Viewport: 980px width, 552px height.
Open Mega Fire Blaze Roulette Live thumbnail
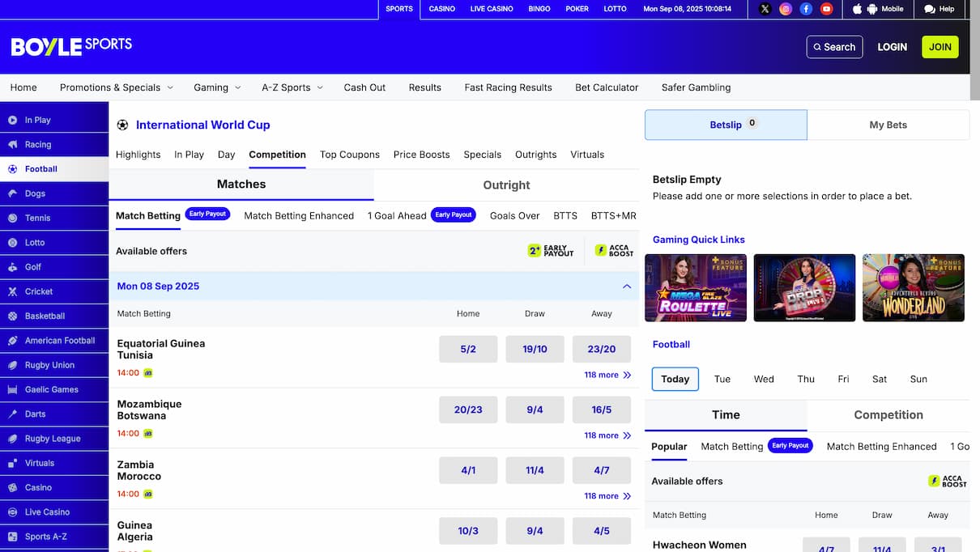pos(696,288)
